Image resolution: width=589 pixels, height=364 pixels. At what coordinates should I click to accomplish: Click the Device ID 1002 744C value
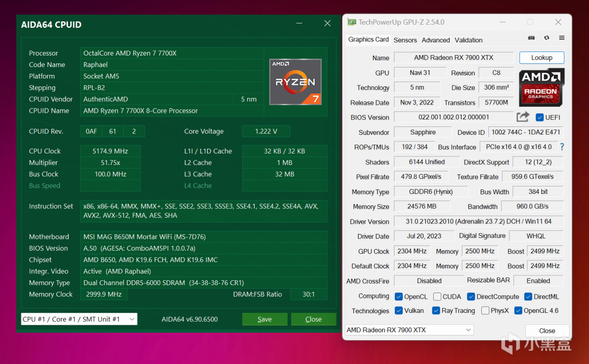526,132
